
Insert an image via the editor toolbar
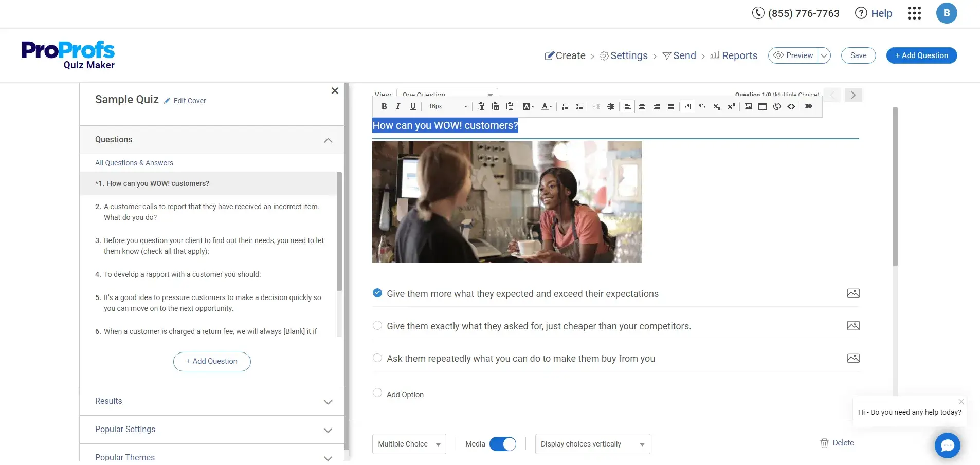pos(748,106)
